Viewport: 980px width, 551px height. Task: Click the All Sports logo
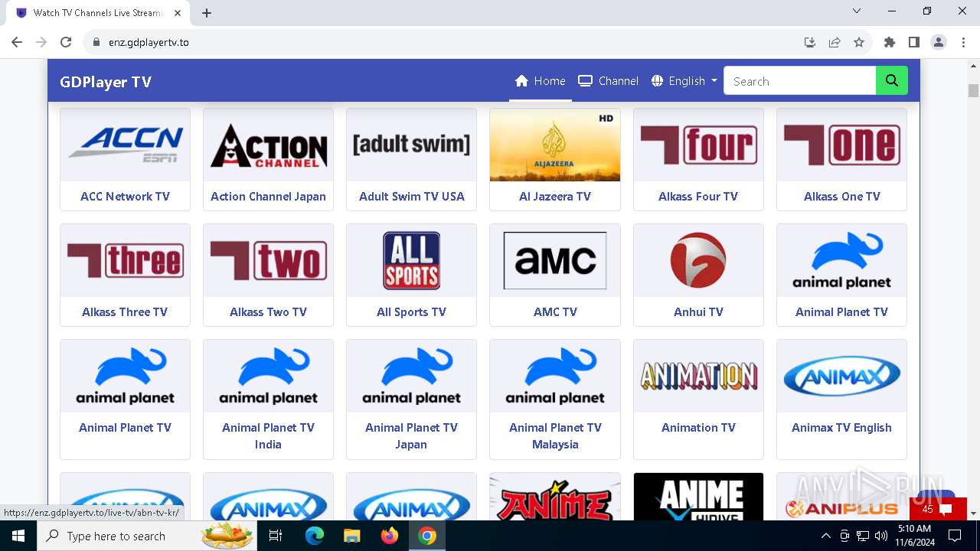(411, 260)
